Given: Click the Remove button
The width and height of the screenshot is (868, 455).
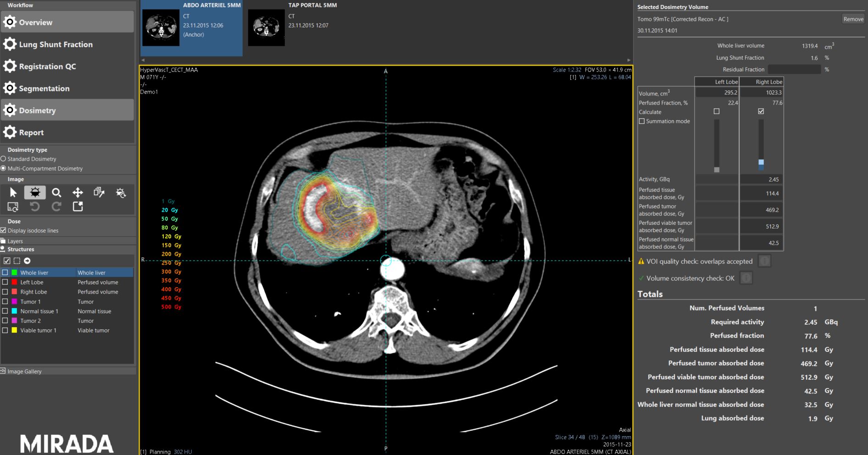Looking at the screenshot, I should click(x=853, y=19).
